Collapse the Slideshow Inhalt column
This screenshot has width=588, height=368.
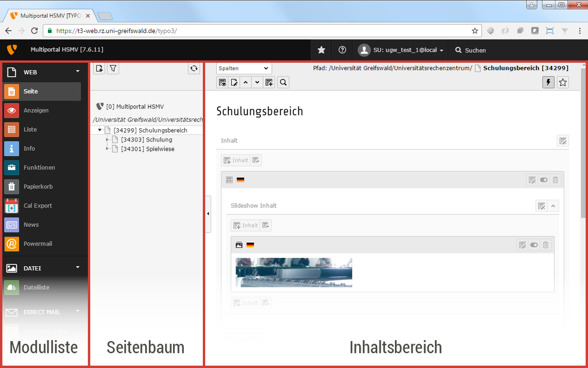pyautogui.click(x=553, y=206)
